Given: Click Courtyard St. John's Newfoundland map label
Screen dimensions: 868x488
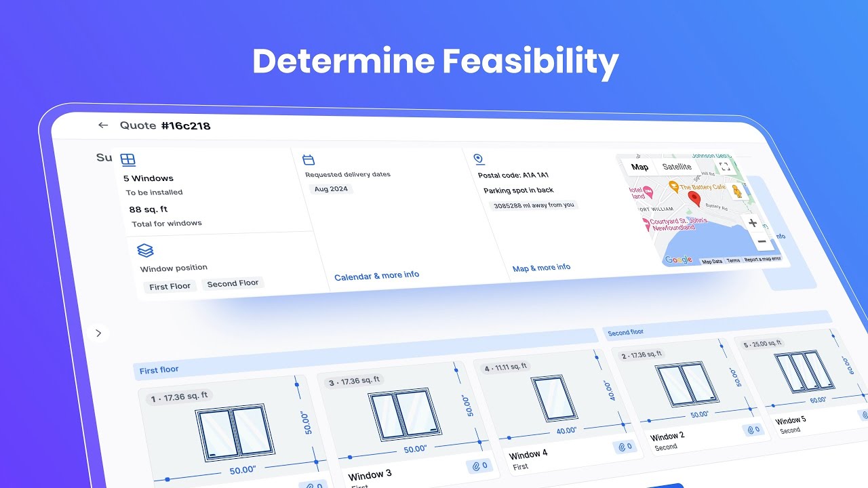Looking at the screenshot, I should 679,224.
